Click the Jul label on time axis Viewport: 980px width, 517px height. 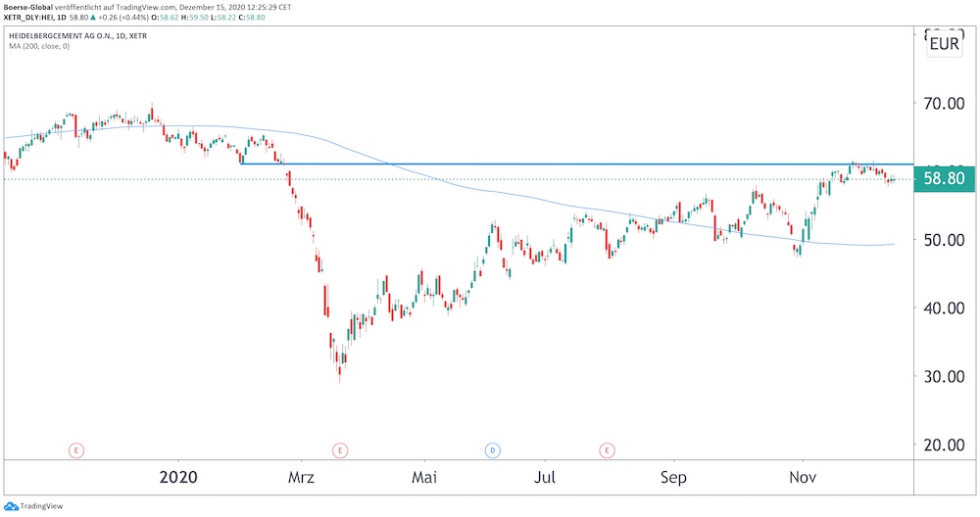(x=544, y=478)
